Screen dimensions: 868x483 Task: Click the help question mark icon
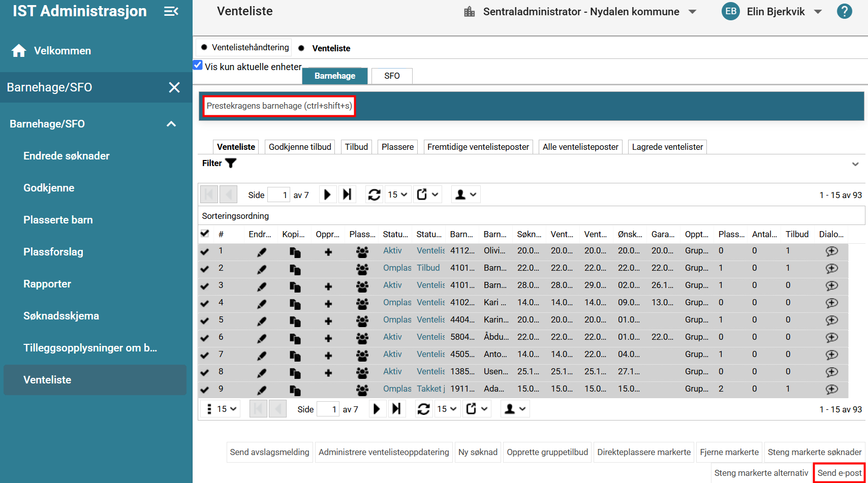844,11
